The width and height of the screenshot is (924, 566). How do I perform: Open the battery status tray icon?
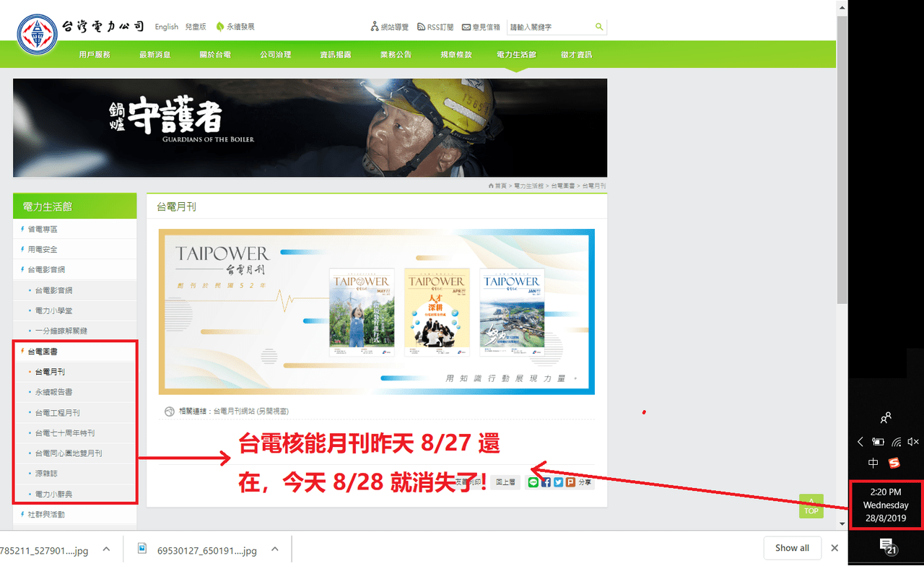(x=878, y=442)
